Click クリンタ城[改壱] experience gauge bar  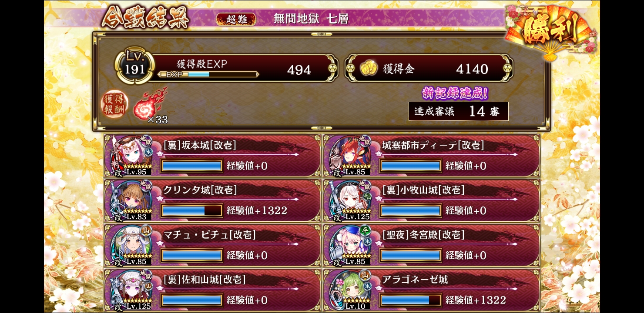click(192, 210)
